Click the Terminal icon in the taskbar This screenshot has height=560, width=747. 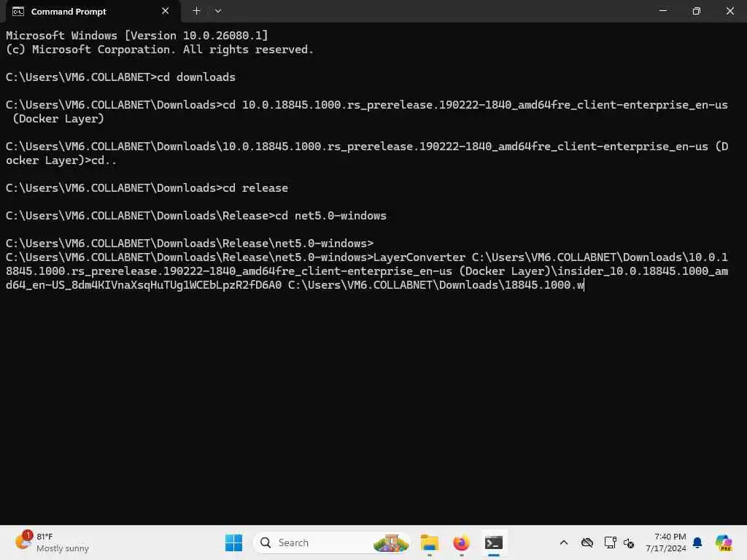pyautogui.click(x=494, y=542)
